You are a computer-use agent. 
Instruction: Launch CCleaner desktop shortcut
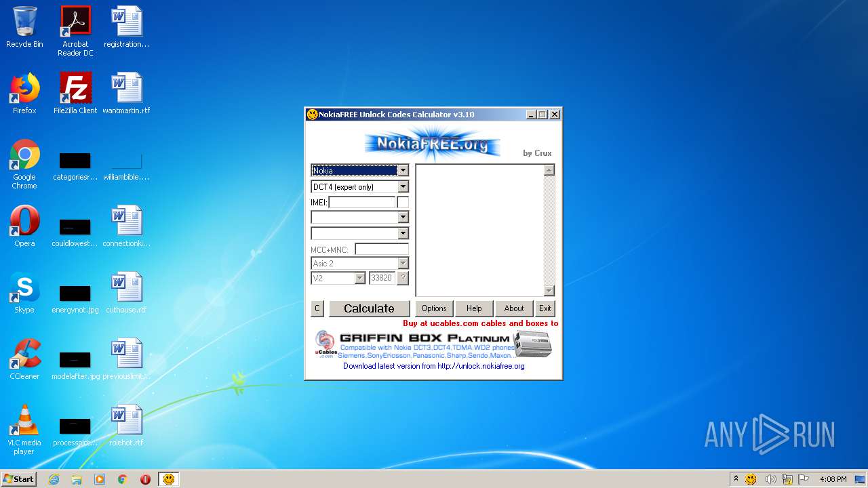pos(24,359)
